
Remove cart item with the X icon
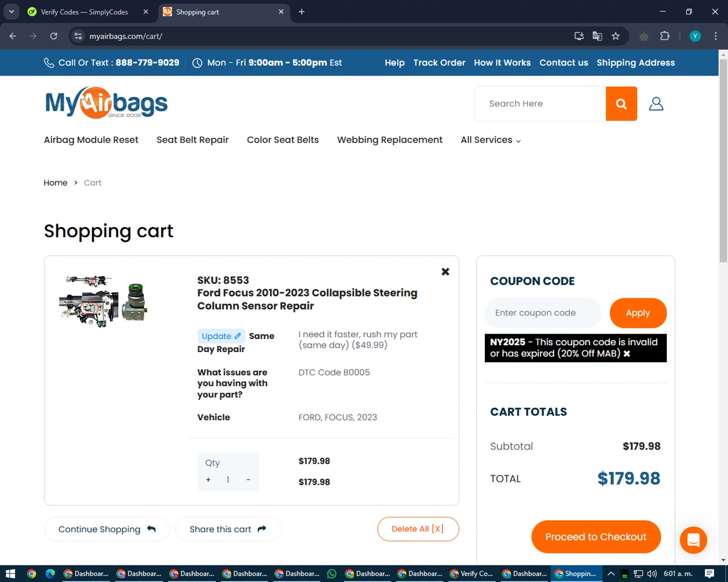(445, 272)
